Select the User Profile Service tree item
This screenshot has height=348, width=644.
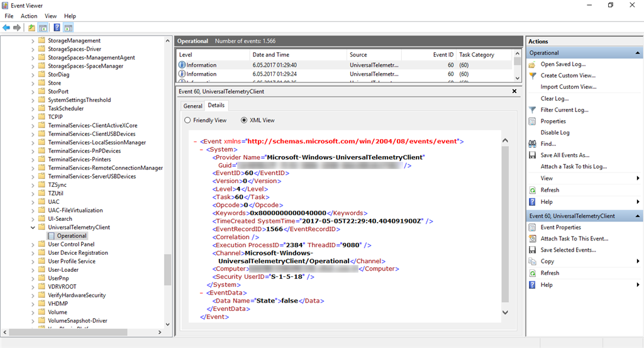pyautogui.click(x=72, y=261)
